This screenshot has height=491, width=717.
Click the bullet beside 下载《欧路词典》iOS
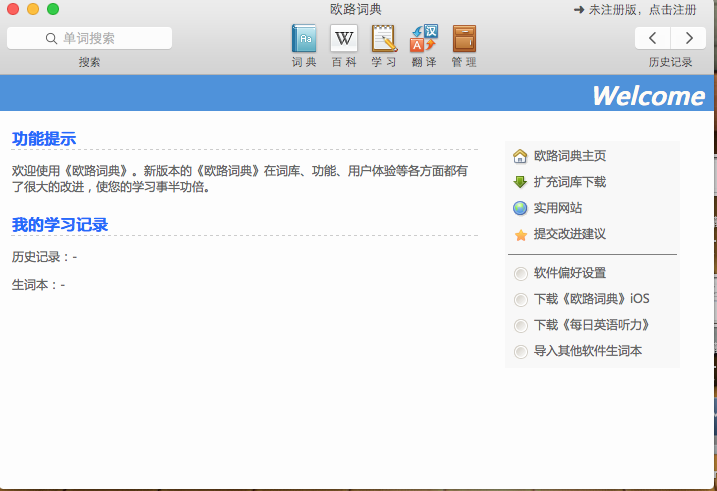pyautogui.click(x=520, y=300)
